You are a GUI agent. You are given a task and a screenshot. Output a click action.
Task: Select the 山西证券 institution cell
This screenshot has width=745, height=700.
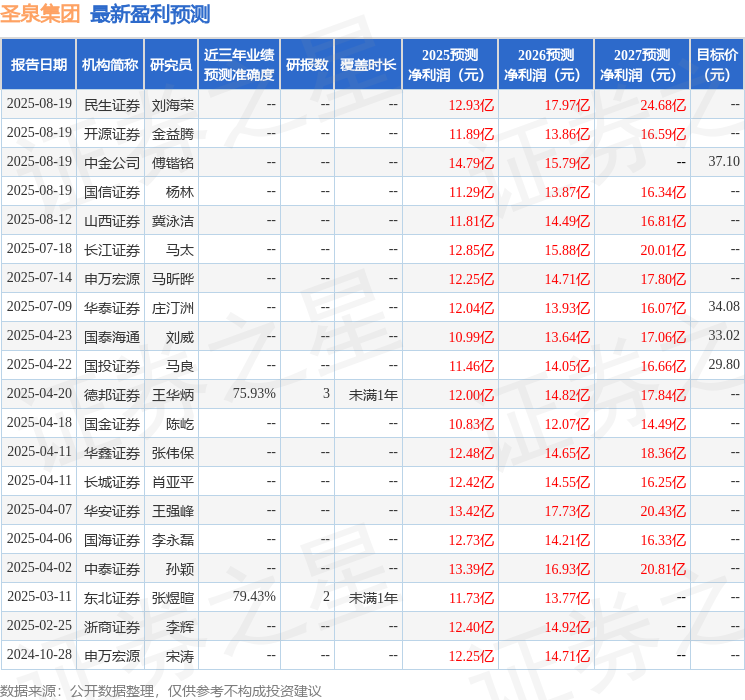pos(112,221)
